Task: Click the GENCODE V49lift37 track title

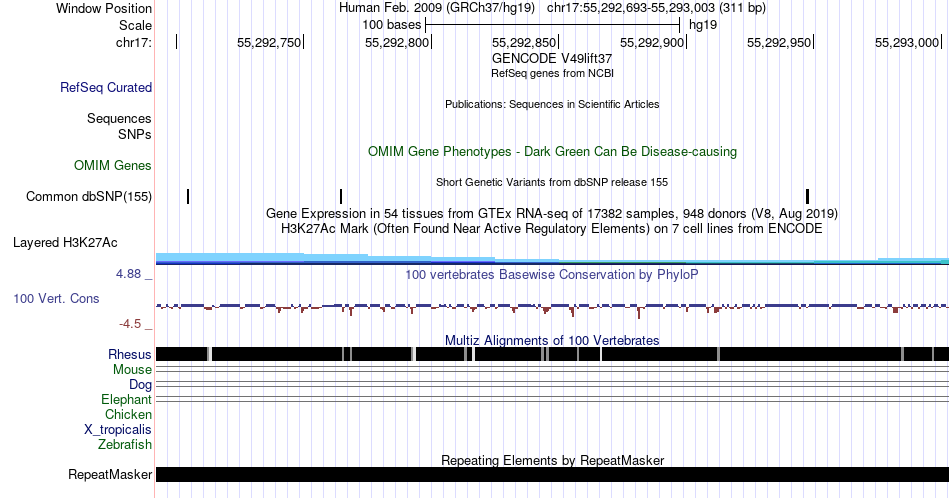Action: pyautogui.click(x=552, y=59)
